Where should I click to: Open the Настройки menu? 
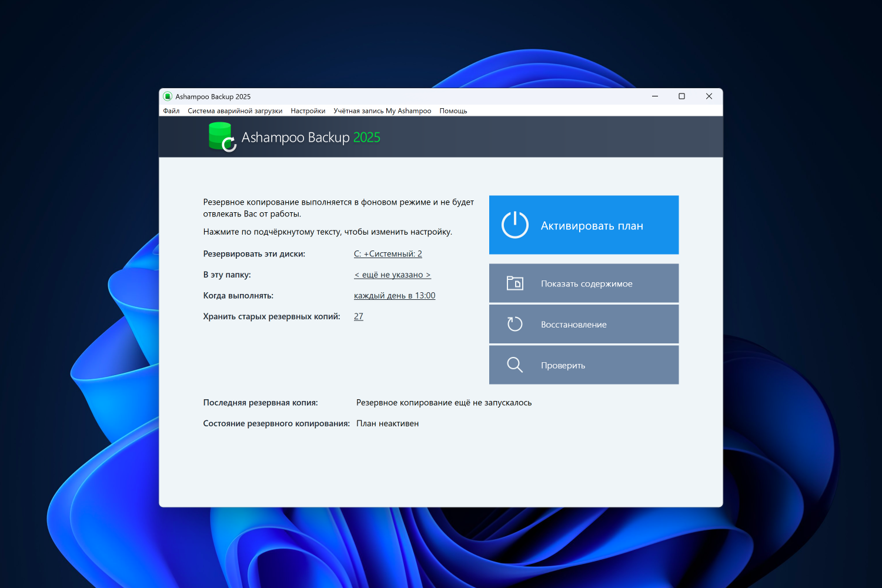pos(308,111)
